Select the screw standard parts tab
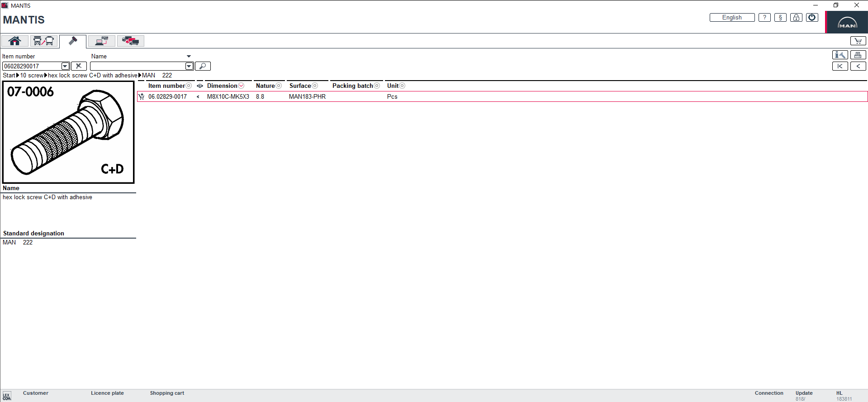Image resolution: width=868 pixels, height=402 pixels. [x=73, y=41]
